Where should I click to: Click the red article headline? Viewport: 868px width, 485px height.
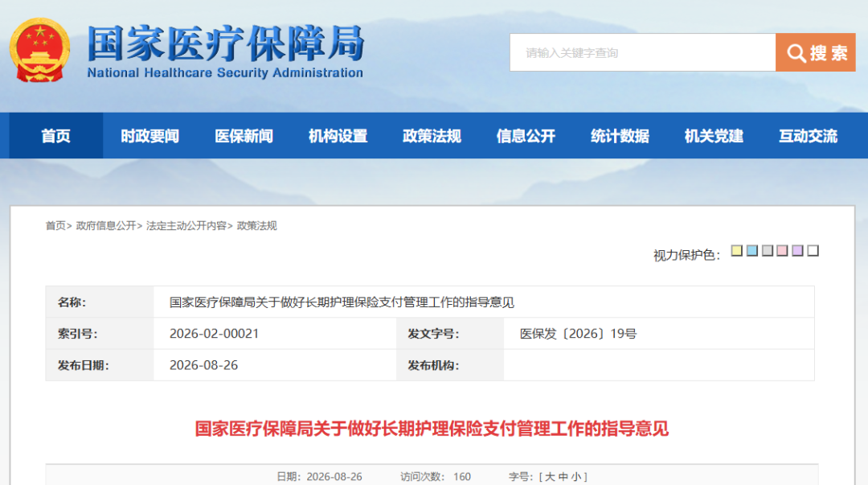(432, 429)
